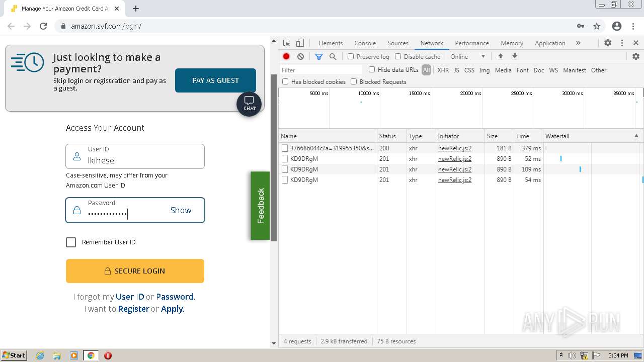Click the Windows Start button
The height and width of the screenshot is (362, 644).
[x=14, y=355]
